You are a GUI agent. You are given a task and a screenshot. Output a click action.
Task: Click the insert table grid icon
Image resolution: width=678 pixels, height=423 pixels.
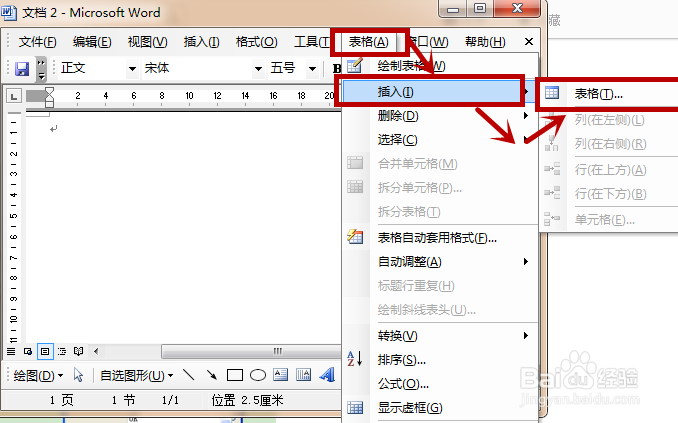click(x=552, y=93)
